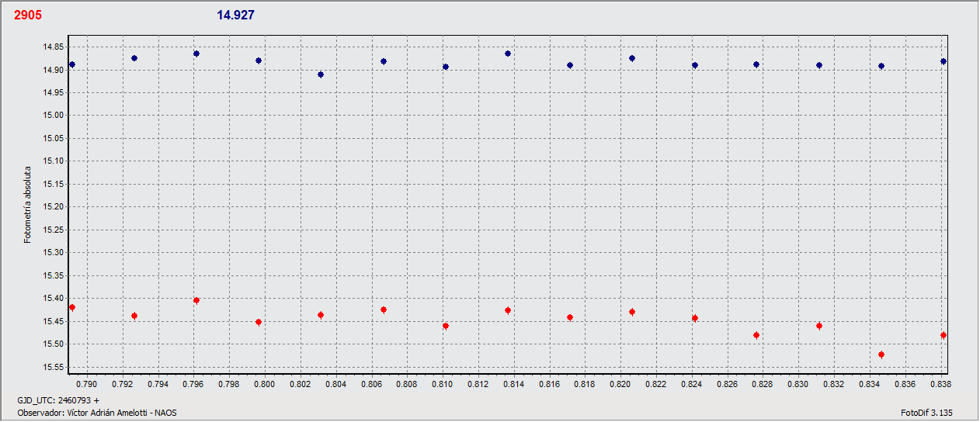Click the 15.55 y-axis tick label
The height and width of the screenshot is (422, 980).
tap(54, 367)
